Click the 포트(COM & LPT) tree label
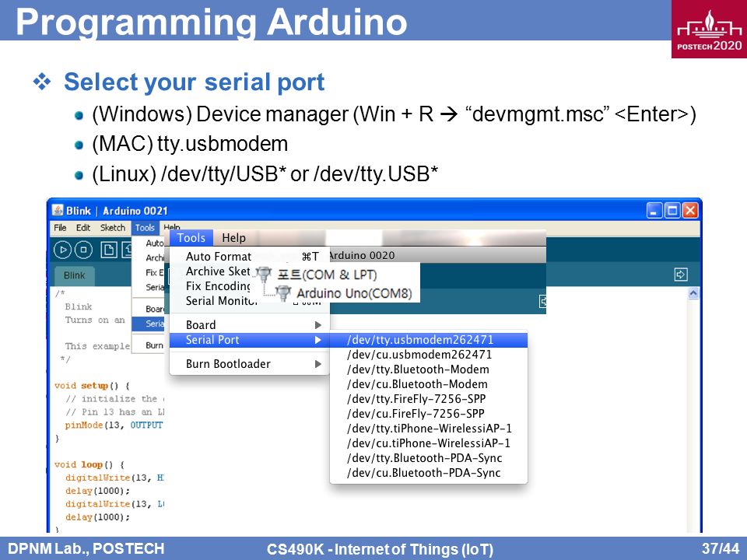This screenshot has width=747, height=560. click(327, 275)
